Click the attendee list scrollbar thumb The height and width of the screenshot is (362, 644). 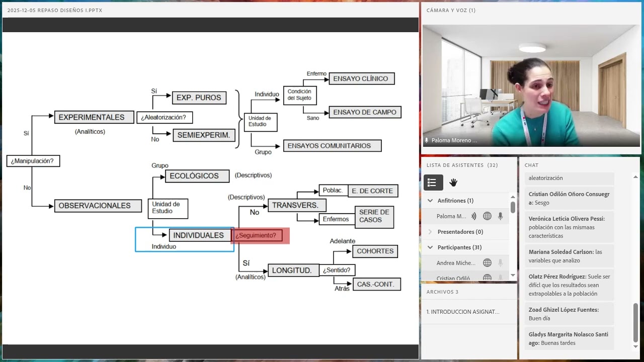(x=513, y=207)
